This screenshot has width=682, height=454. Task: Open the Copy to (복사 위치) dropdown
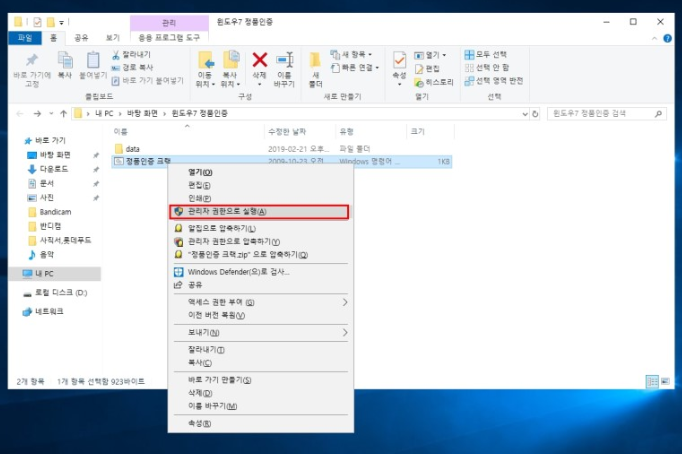click(x=230, y=80)
